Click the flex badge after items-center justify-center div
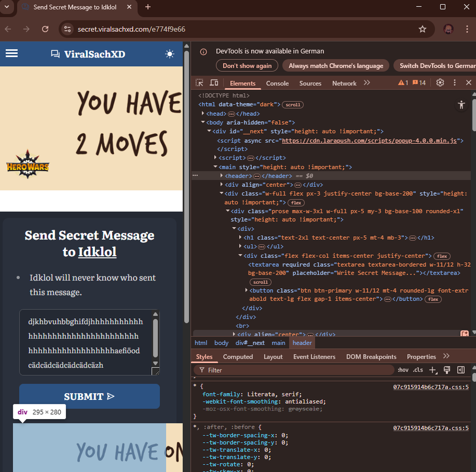Screen dimensions: 476x472 [x=442, y=256]
